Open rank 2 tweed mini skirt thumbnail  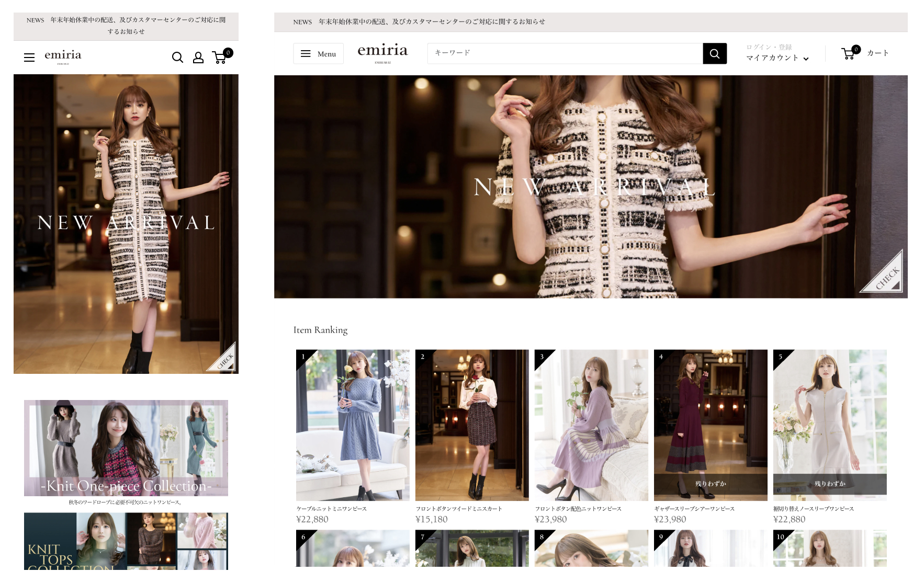coord(472,425)
